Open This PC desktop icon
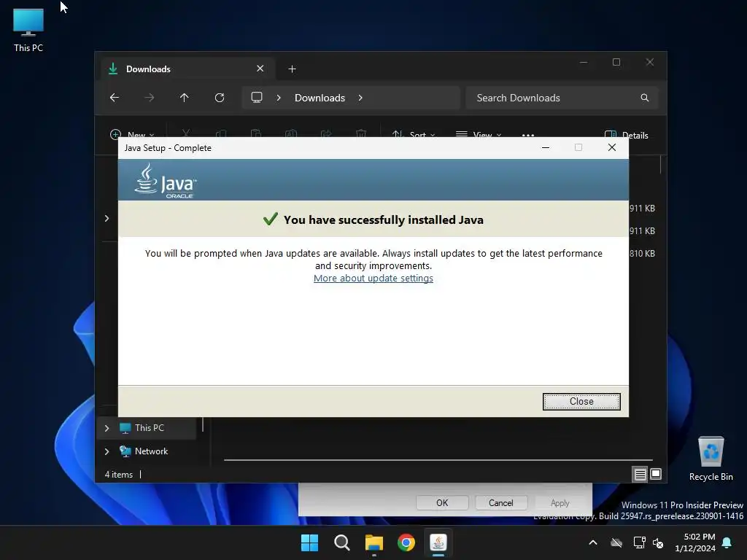This screenshot has height=560, width=747. 28,30
